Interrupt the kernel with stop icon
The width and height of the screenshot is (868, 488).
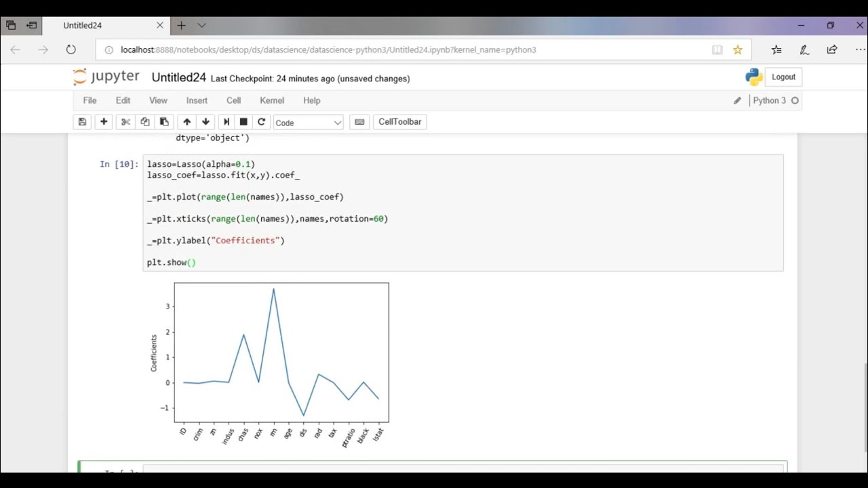[243, 122]
